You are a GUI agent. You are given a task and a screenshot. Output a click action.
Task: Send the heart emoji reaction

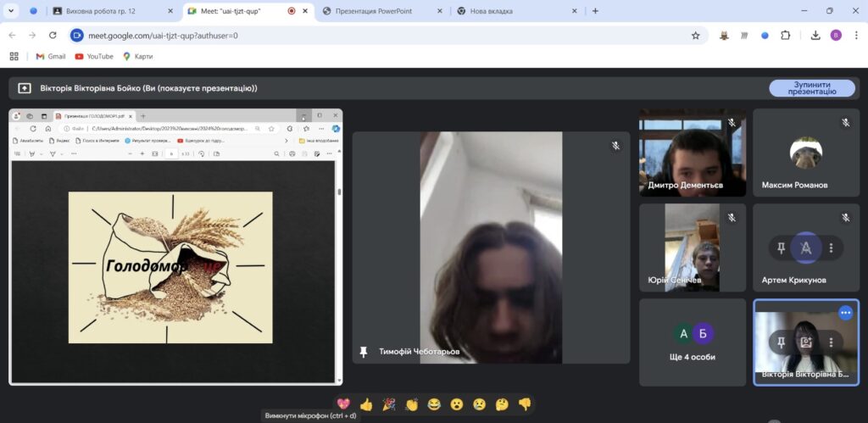tap(343, 404)
